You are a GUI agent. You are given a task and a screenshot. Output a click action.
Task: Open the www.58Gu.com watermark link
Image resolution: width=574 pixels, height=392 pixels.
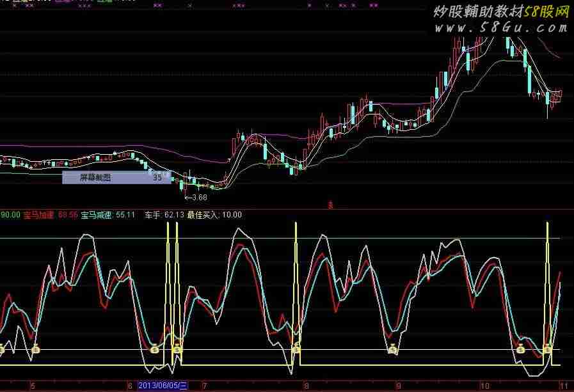[500, 28]
